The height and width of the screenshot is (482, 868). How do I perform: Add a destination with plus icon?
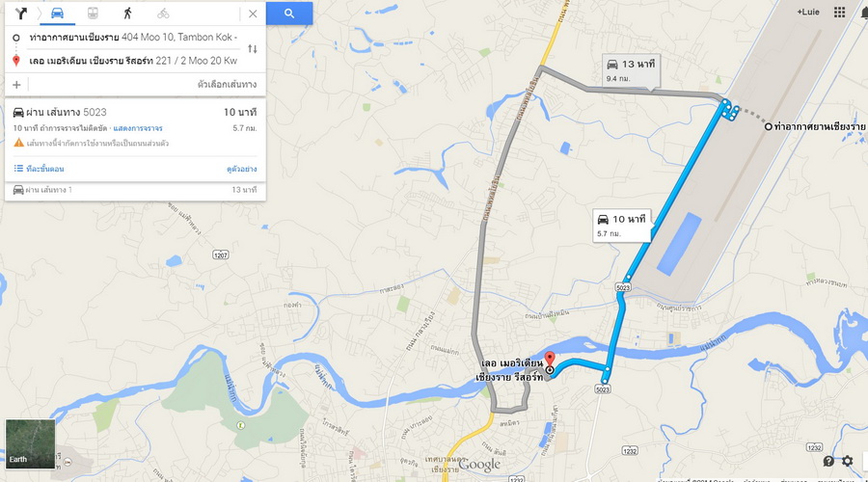tap(16, 84)
